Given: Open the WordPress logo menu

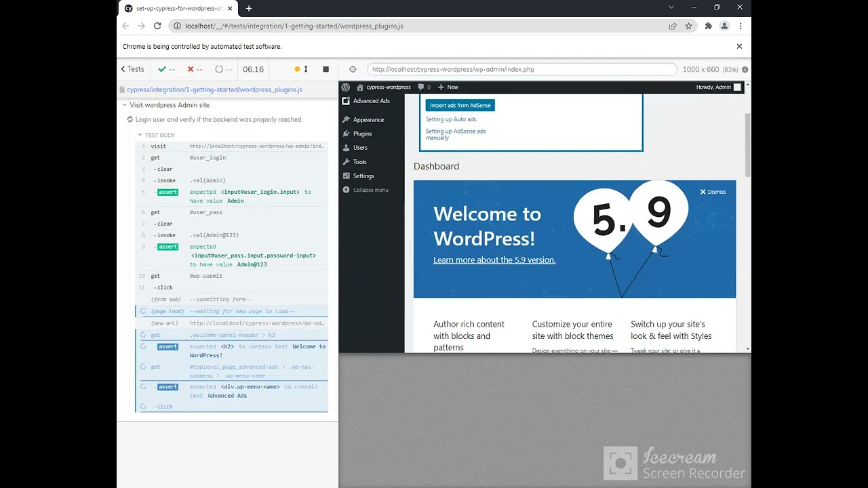Looking at the screenshot, I should tap(345, 87).
